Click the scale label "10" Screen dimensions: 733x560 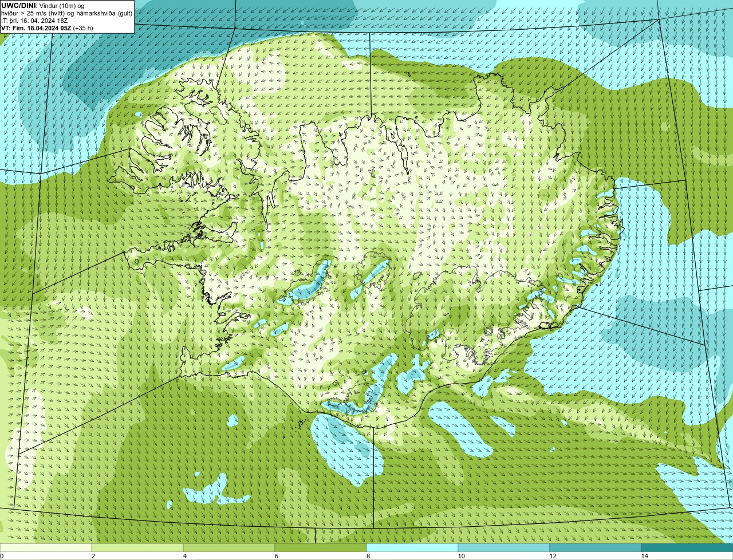(461, 556)
